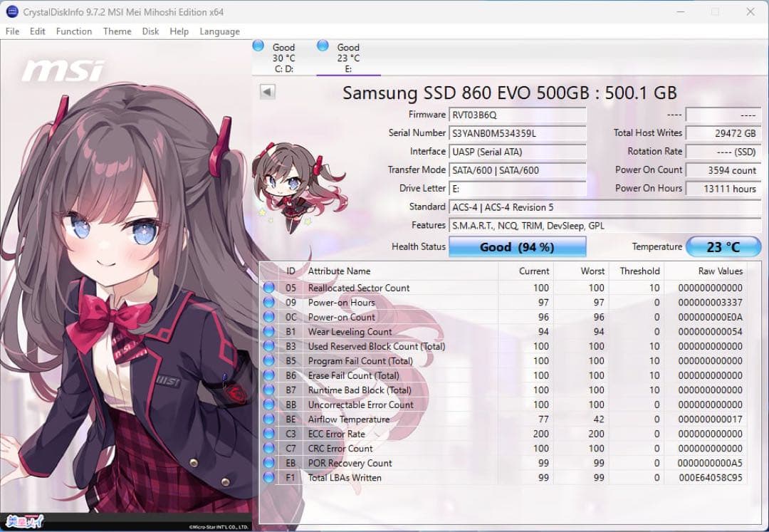Click the ID column header
Screen dimensions: 769x532
[291, 271]
